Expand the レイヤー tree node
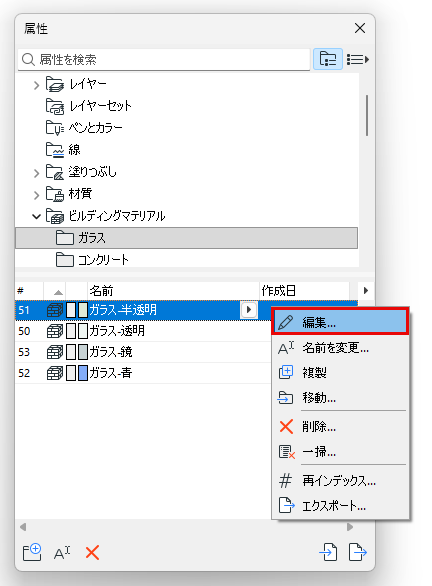The height and width of the screenshot is (586, 432). tap(36, 86)
